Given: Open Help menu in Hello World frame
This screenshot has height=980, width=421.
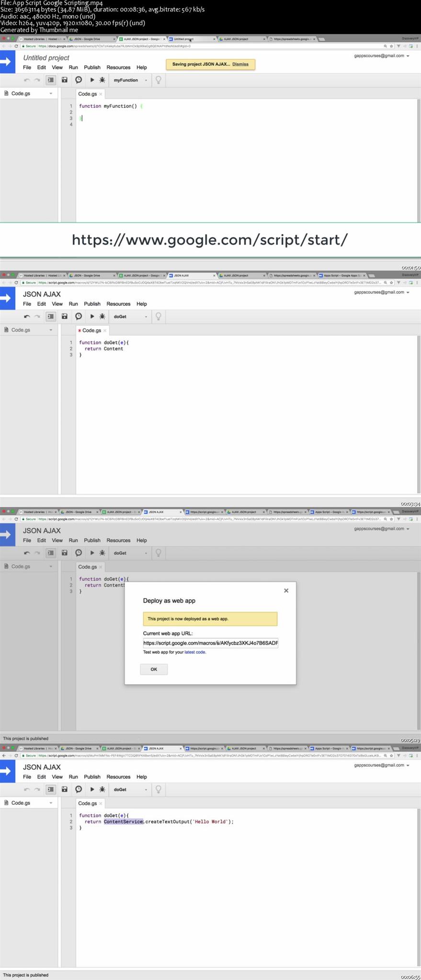Looking at the screenshot, I should 142,777.
